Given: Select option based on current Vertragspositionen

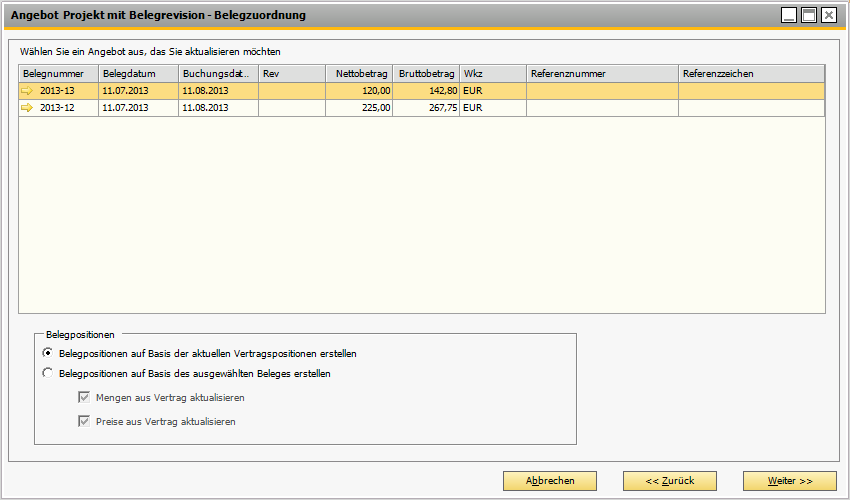Looking at the screenshot, I should click(47, 353).
